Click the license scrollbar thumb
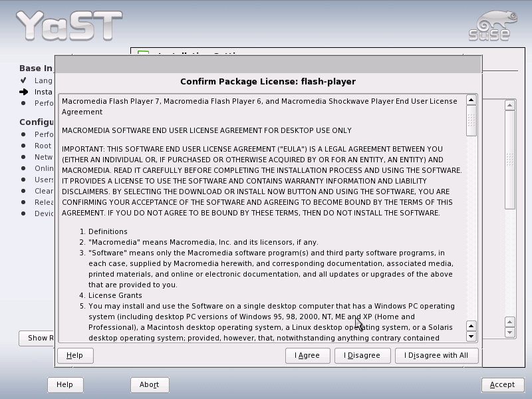Image resolution: width=532 pixels, height=399 pixels. click(x=471, y=121)
